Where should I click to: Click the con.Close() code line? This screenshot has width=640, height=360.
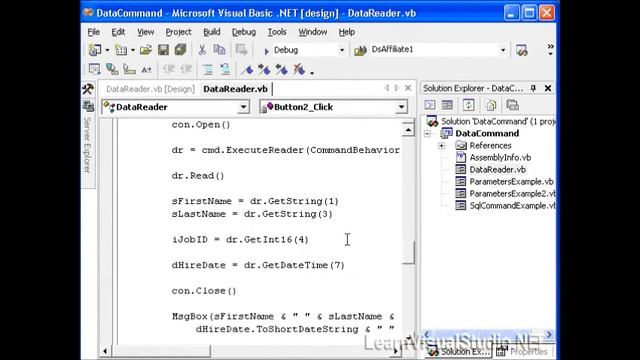(204, 291)
